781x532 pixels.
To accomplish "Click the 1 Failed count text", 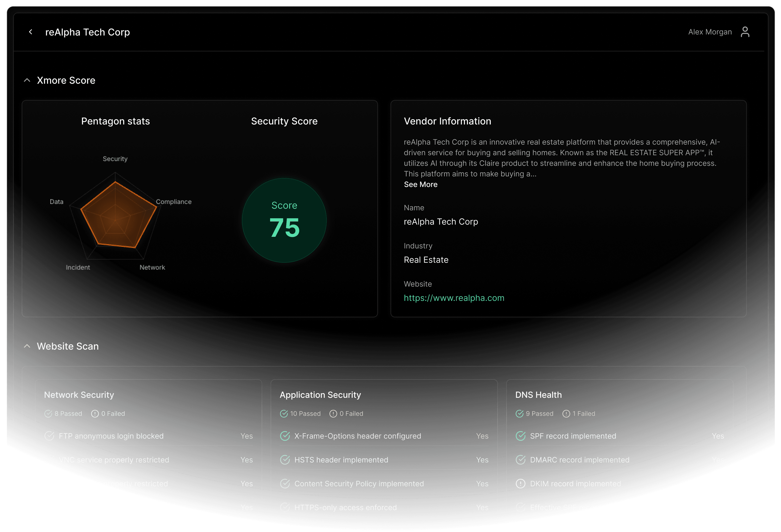I will coord(584,414).
